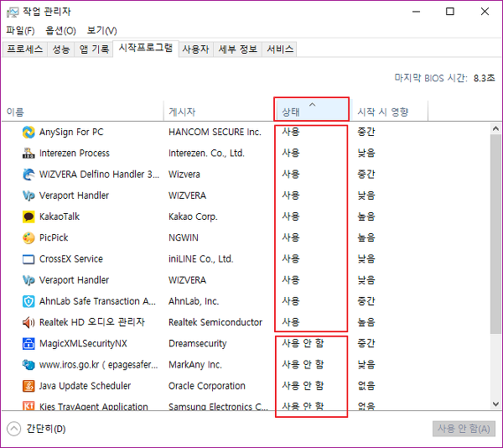This screenshot has width=503, height=448.
Task: Click the Realtek HD speaker icon
Action: point(29,322)
